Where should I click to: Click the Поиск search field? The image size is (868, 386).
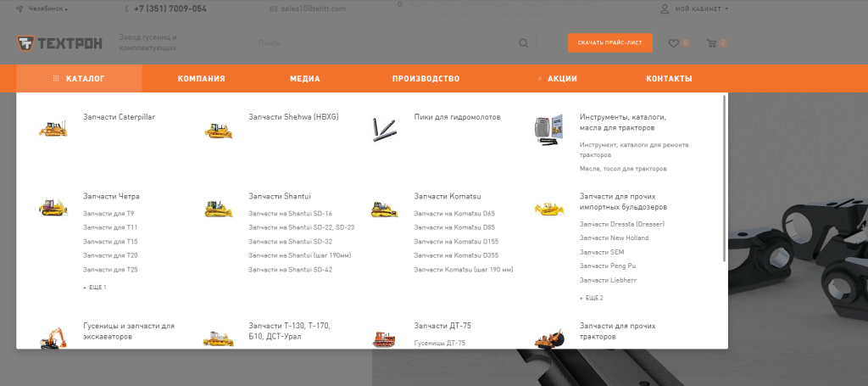(384, 43)
